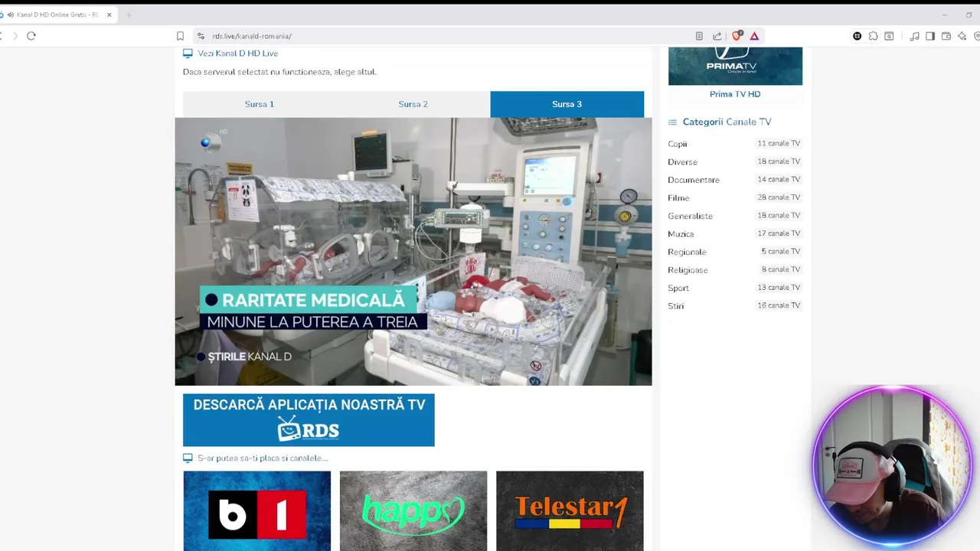Open the tab search window icon
Viewport: 980px width, 551px height.
point(889,36)
